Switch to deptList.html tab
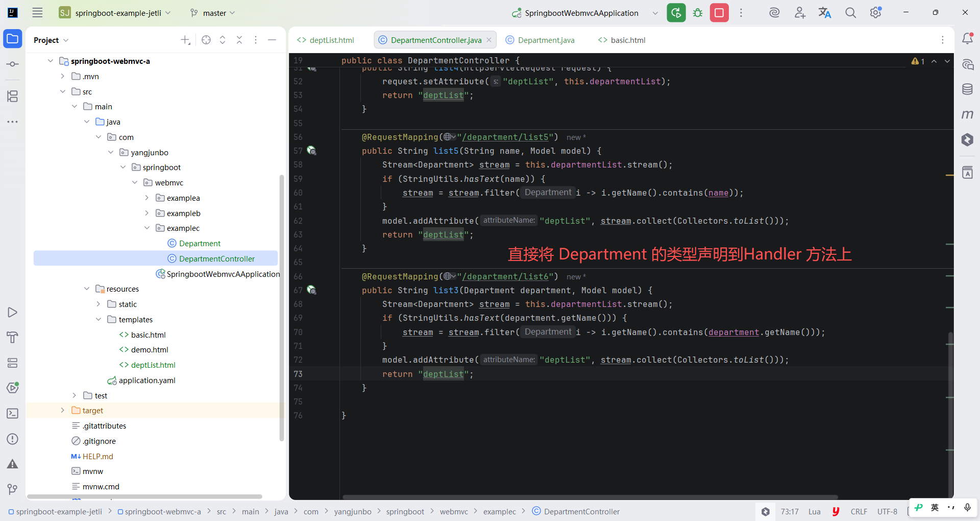980x521 pixels. point(326,40)
